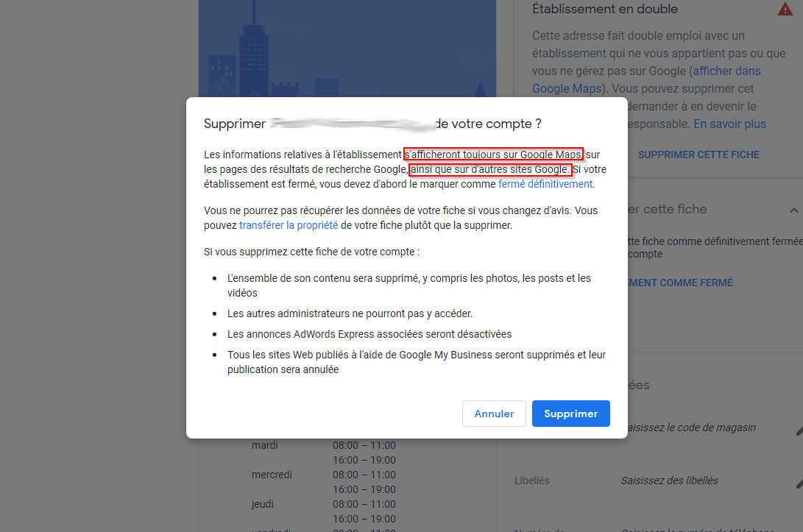
Task: Click the 'MENT COMME FERMÉ' button behind the dialog
Action: pos(681,283)
